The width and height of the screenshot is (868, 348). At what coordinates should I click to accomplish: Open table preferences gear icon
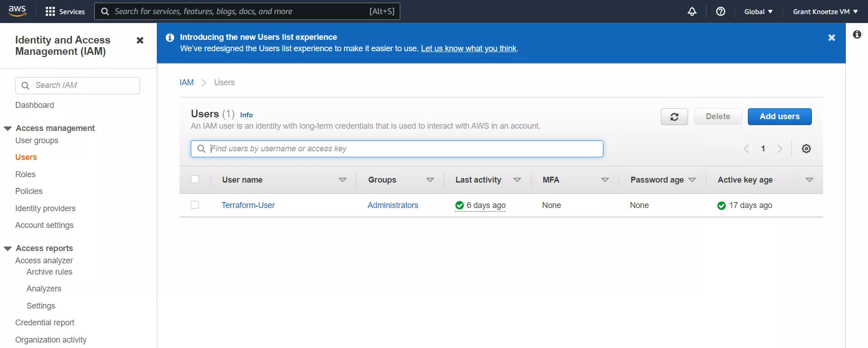coord(806,149)
